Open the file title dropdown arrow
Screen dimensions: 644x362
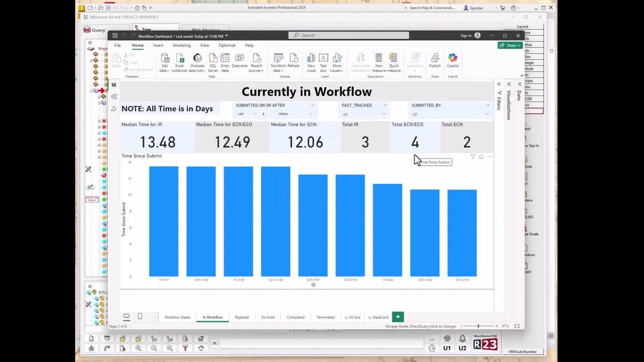coord(226,35)
